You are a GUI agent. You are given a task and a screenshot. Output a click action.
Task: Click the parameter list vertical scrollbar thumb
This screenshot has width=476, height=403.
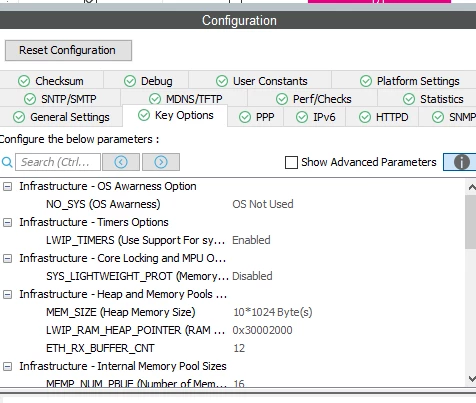(471, 222)
